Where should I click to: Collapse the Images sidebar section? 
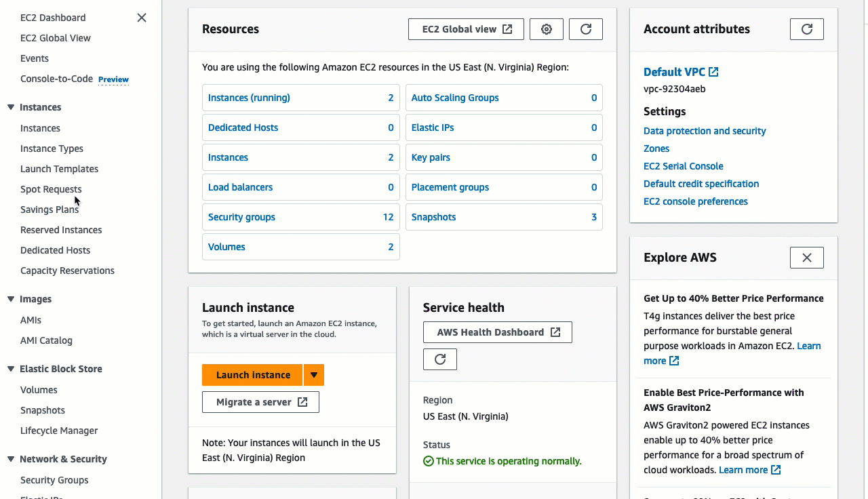(x=11, y=299)
